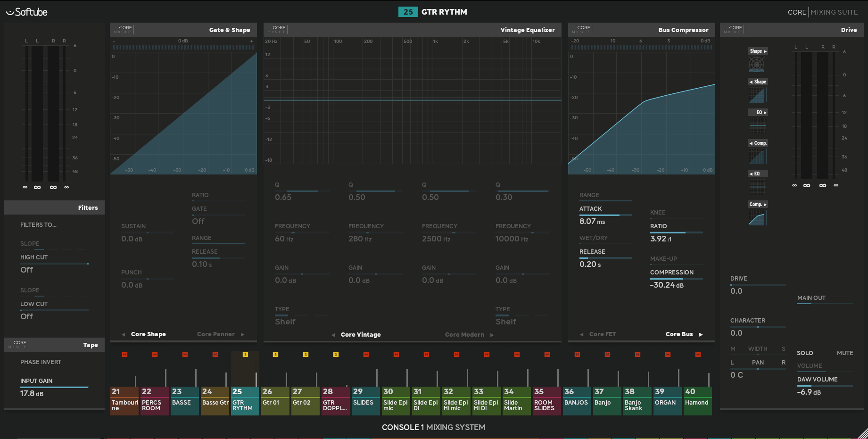The height and width of the screenshot is (439, 868).
Task: Switch to the Core Vintage equalizer
Action: pos(361,335)
